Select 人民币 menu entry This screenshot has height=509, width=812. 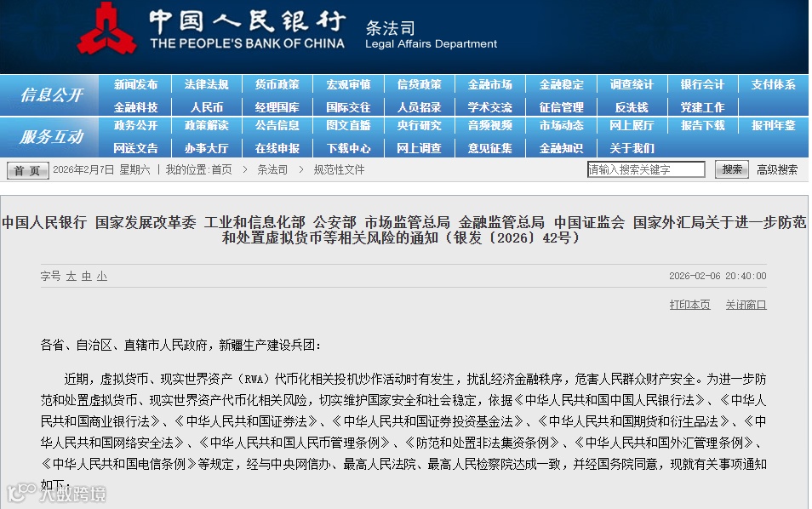click(207, 107)
